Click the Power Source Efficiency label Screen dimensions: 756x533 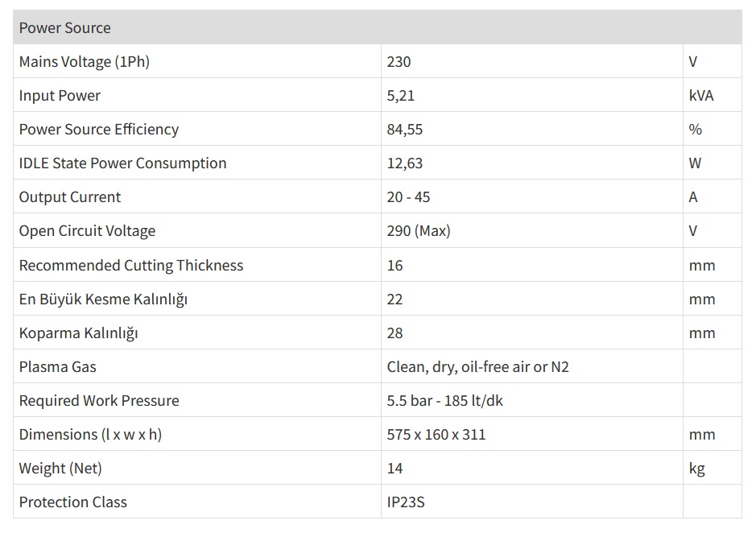(99, 130)
